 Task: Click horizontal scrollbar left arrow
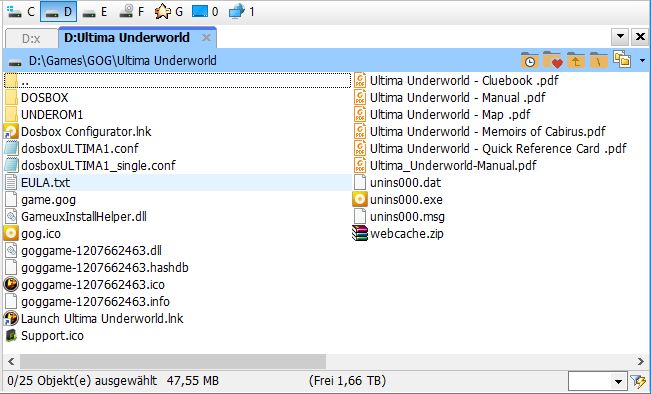tap(11, 361)
